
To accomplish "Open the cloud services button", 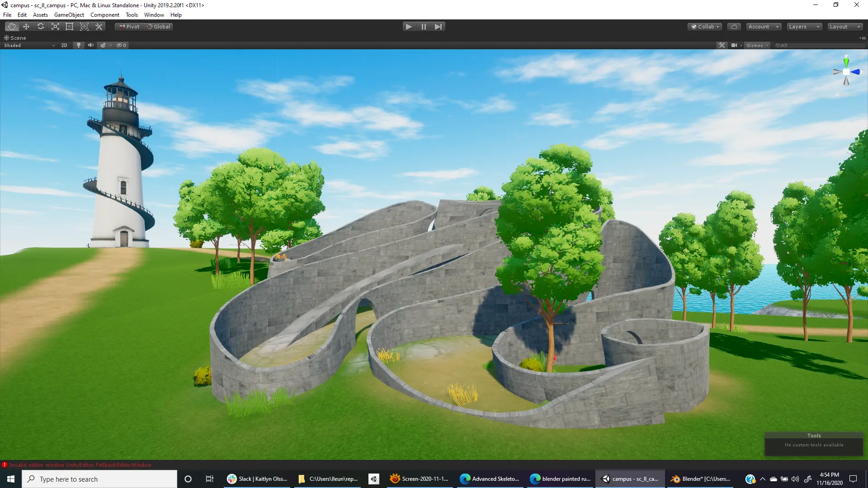I will 734,27.
